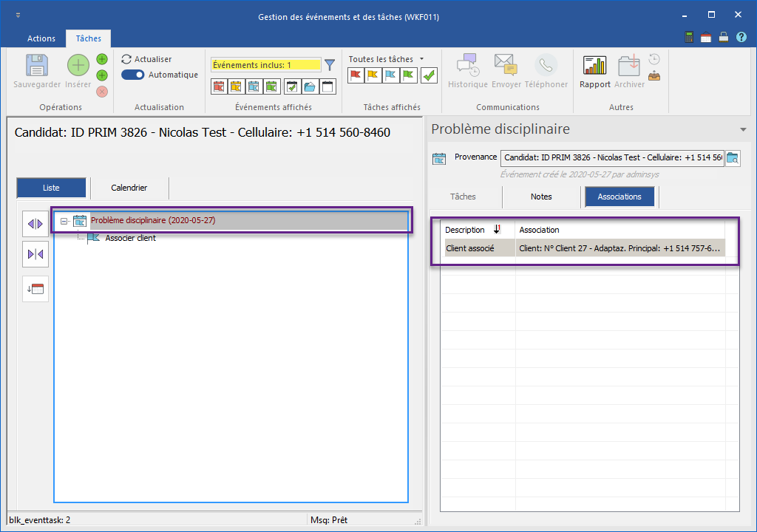The image size is (757, 532).
Task: Open the Historique communications icon
Action: pos(468,65)
